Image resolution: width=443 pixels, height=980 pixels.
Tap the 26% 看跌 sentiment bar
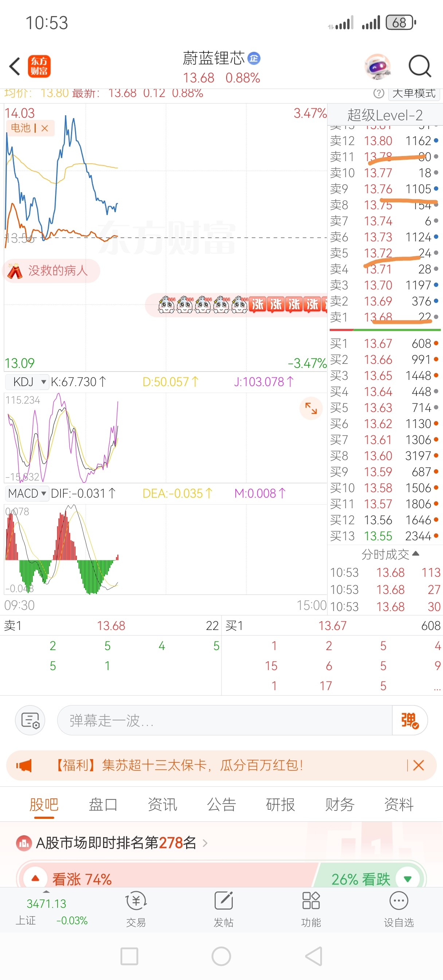369,878
